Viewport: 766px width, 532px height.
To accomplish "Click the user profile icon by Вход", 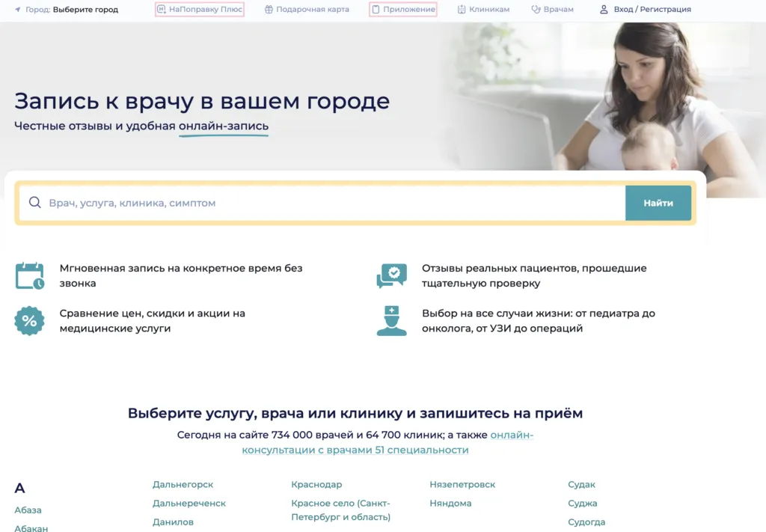I will [x=604, y=10].
